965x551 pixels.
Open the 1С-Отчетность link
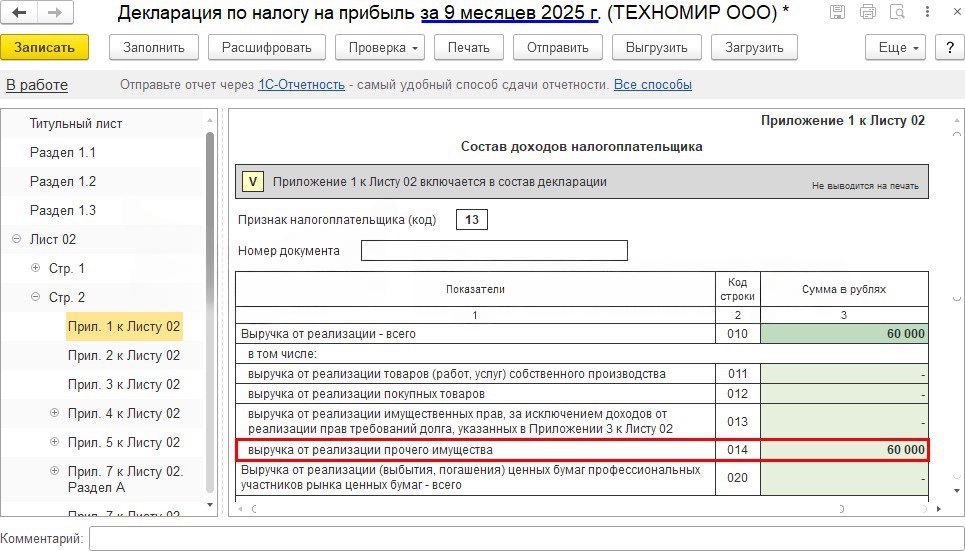301,85
